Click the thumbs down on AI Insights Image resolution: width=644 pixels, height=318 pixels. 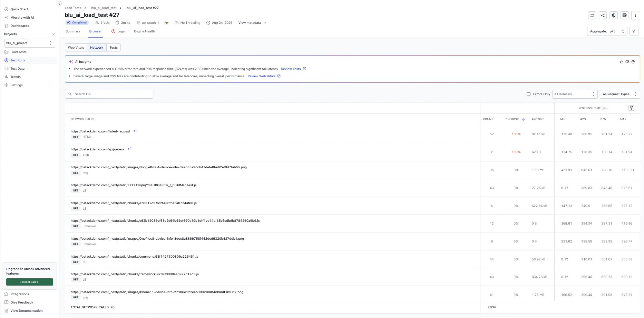click(627, 62)
